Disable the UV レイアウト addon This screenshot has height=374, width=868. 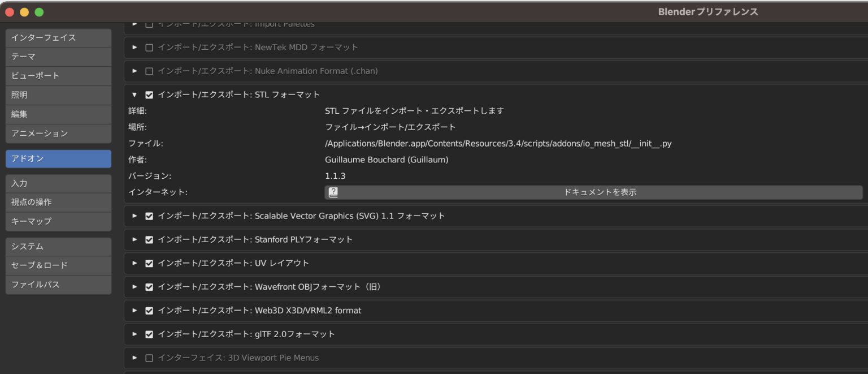point(149,263)
